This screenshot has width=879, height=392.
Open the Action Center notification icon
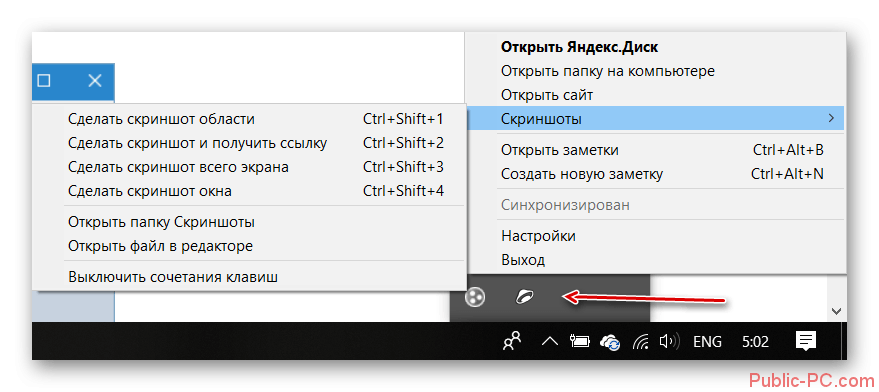coord(806,340)
